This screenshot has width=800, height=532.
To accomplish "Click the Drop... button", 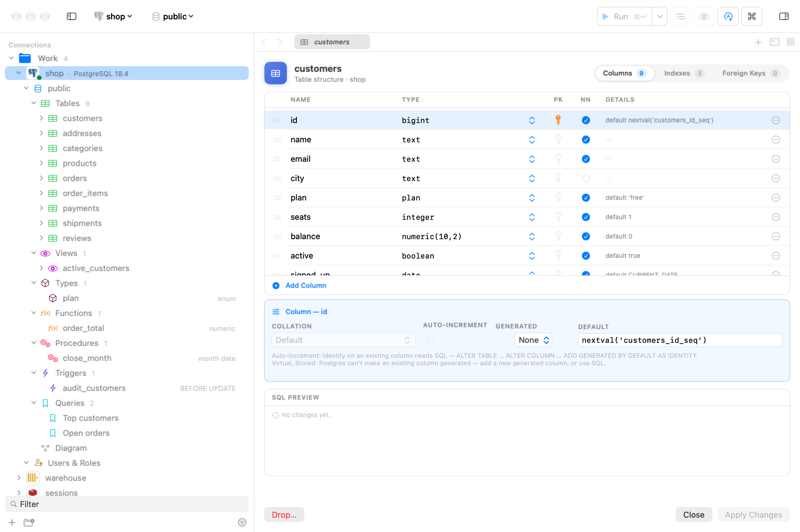I will 284,515.
